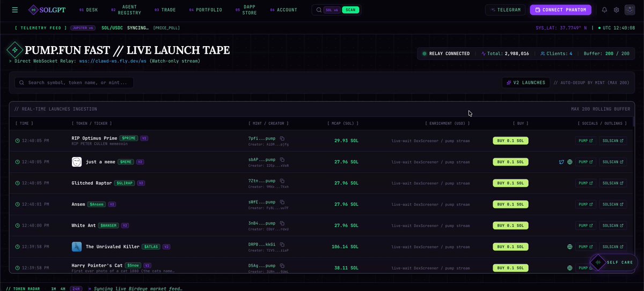644x291 pixels.
Task: Buy 0.1 SOL of just a meme
Action: click(x=511, y=162)
